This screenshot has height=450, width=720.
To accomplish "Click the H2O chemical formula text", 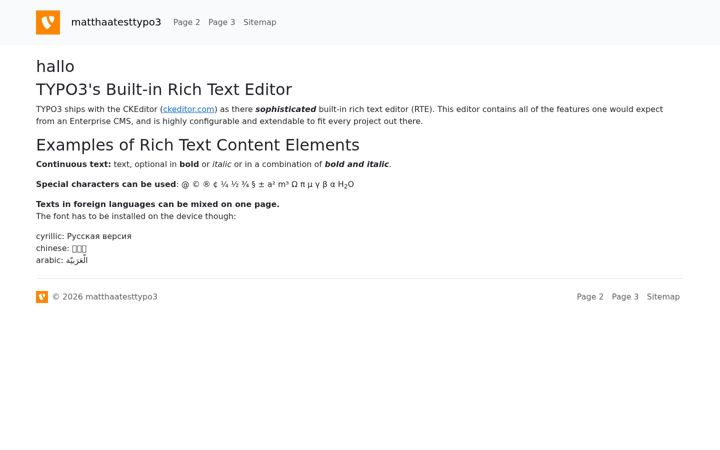I will 346,185.
